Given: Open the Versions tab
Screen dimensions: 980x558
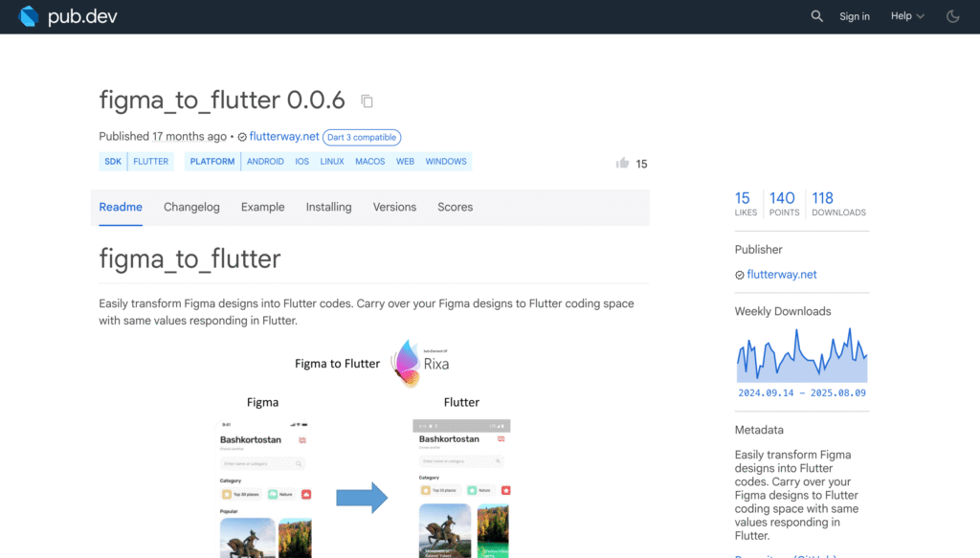Looking at the screenshot, I should coord(394,207).
